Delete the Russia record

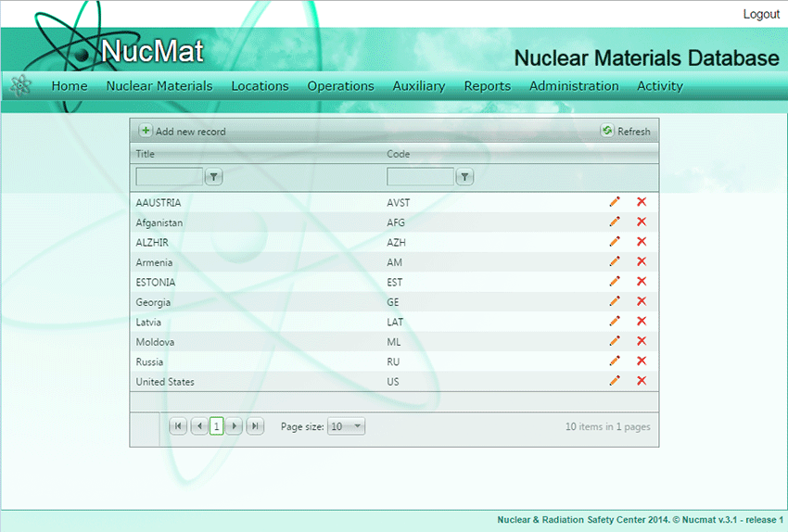[x=642, y=361]
